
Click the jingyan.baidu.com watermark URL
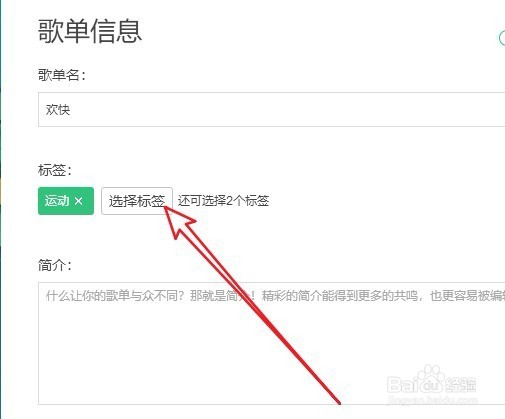(432, 400)
